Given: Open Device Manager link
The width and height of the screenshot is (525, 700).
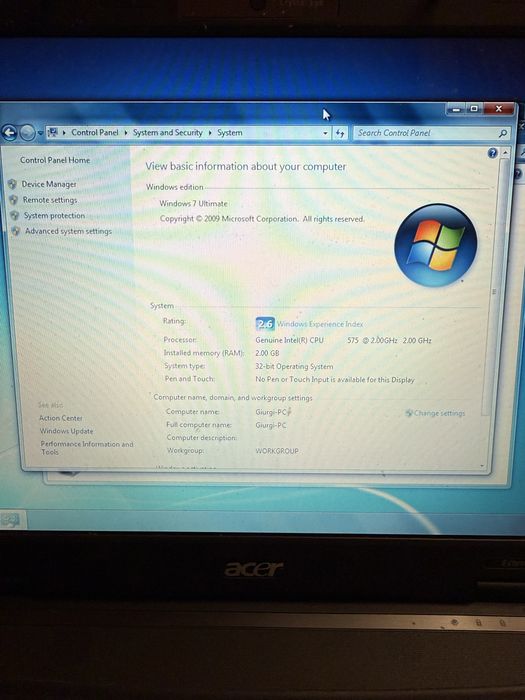Looking at the screenshot, I should tap(49, 184).
